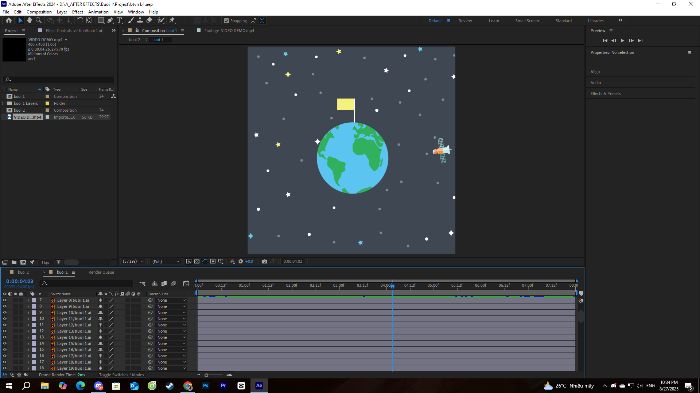
Task: Open the Animation menu
Action: (98, 12)
